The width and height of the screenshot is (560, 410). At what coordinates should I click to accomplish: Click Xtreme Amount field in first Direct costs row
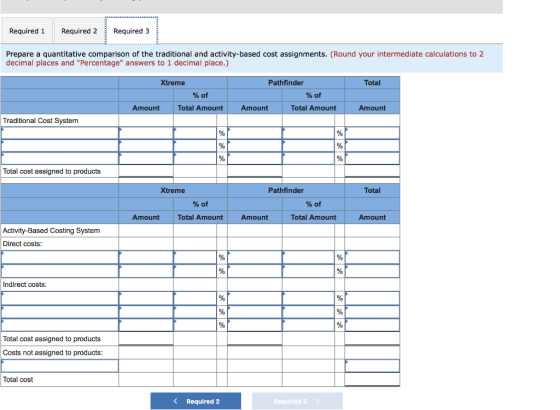pyautogui.click(x=146, y=257)
